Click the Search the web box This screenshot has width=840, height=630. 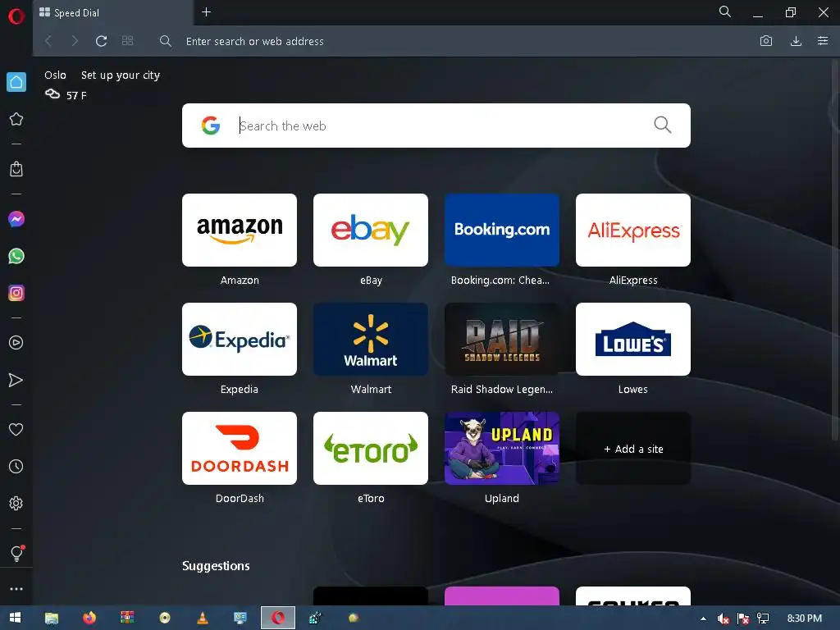[436, 126]
